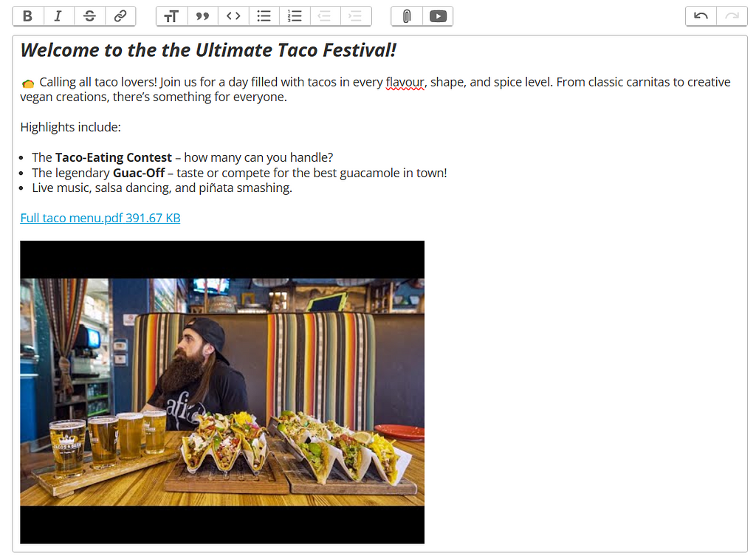The height and width of the screenshot is (556, 756).
Task: Increase indent level
Action: 356,16
